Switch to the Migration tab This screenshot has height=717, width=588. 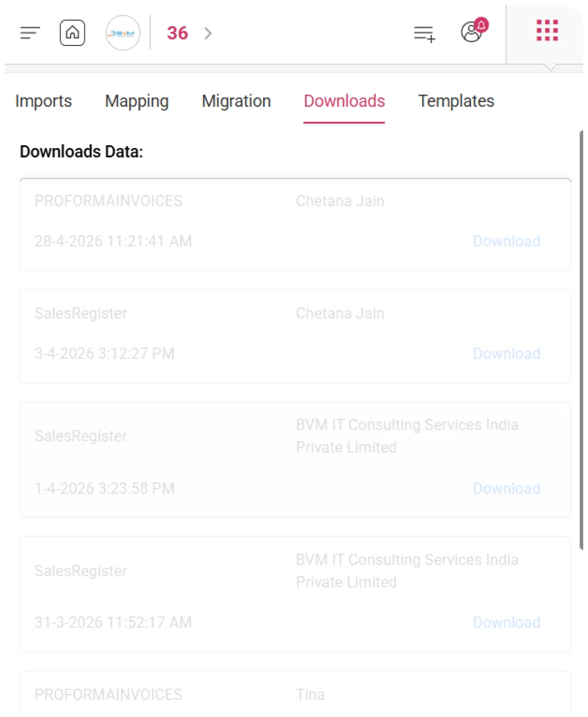coord(236,101)
